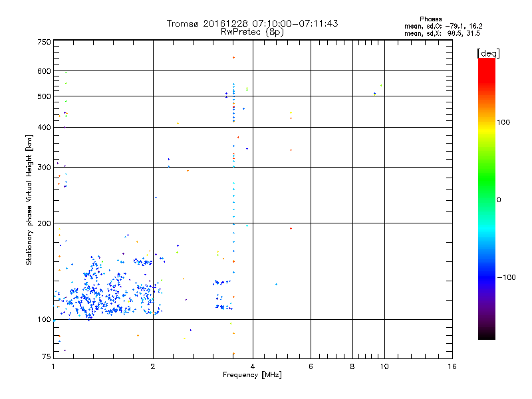Image resolution: width=532 pixels, height=399 pixels.
Task: Click the y-axis tick label '75'
Action: tap(47, 356)
